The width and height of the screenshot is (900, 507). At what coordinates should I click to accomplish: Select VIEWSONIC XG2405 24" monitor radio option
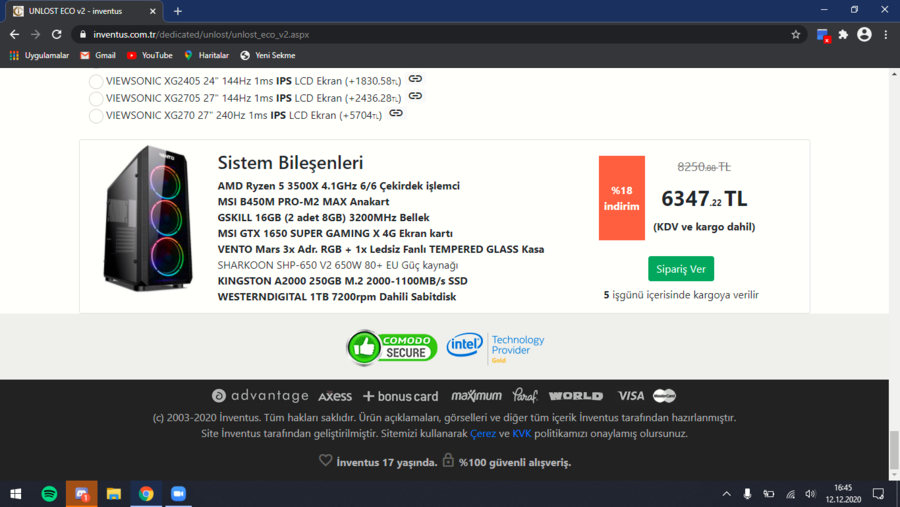pyautogui.click(x=96, y=82)
